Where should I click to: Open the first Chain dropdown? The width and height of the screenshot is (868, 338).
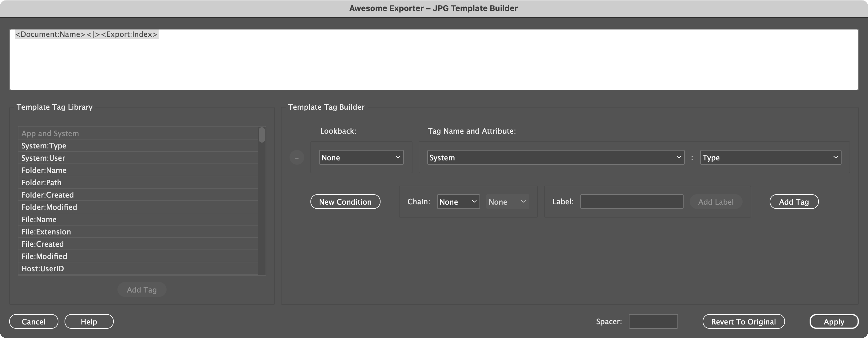point(458,202)
